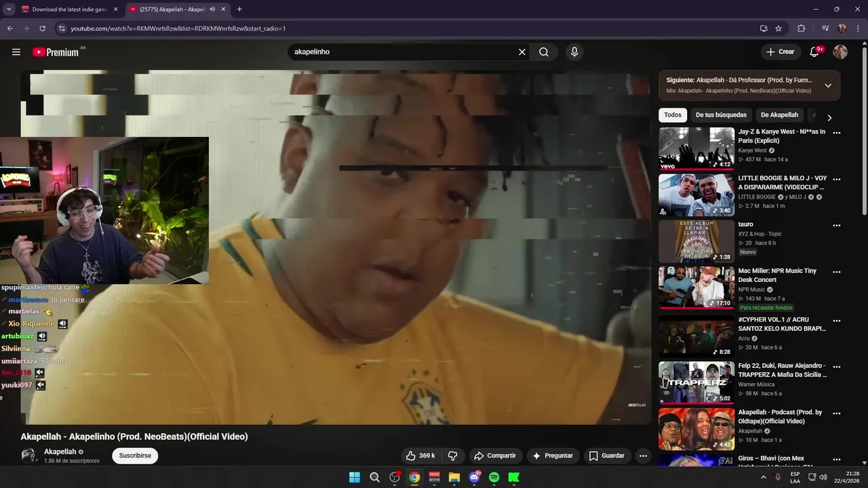Open the tauro video thumbnail
Viewport: 868px width, 488px height.
pos(696,241)
